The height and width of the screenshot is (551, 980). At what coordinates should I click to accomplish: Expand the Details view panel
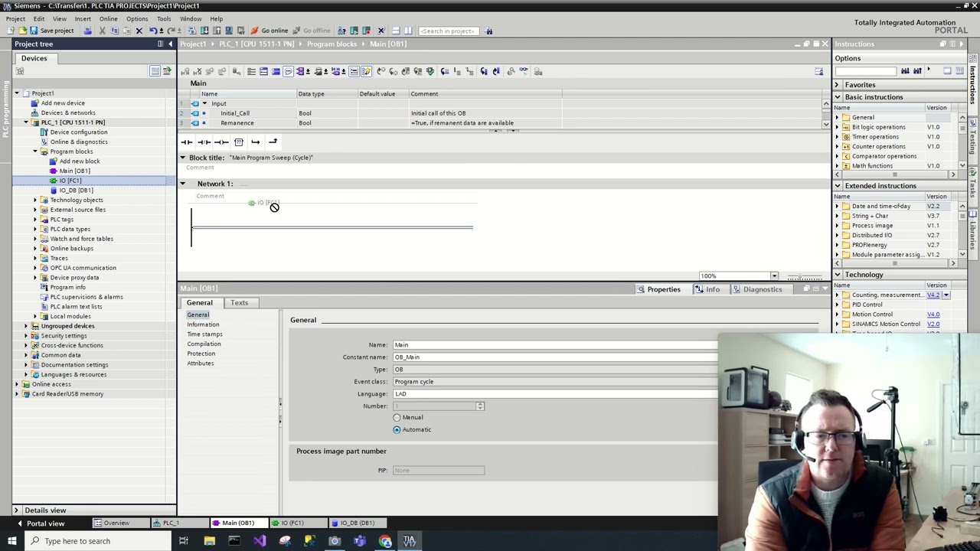[x=16, y=510]
